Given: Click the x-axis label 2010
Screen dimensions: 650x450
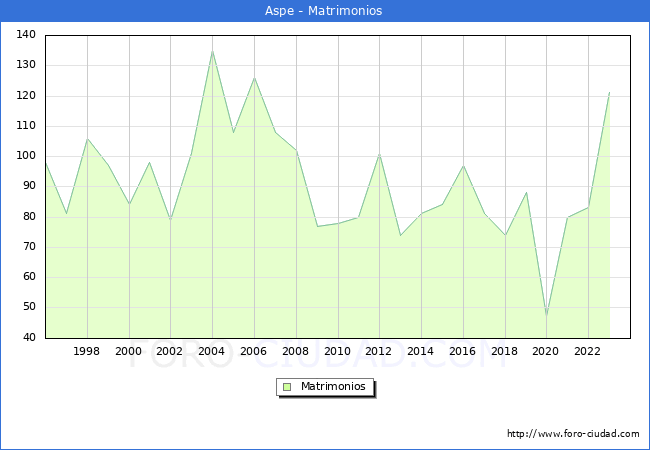Looking at the screenshot, I should click(337, 351).
